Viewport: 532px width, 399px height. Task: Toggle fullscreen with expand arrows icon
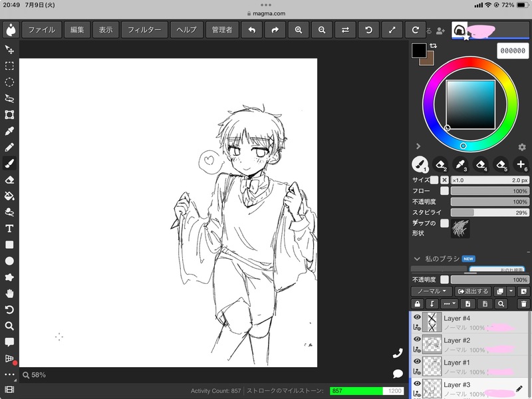tap(392, 30)
